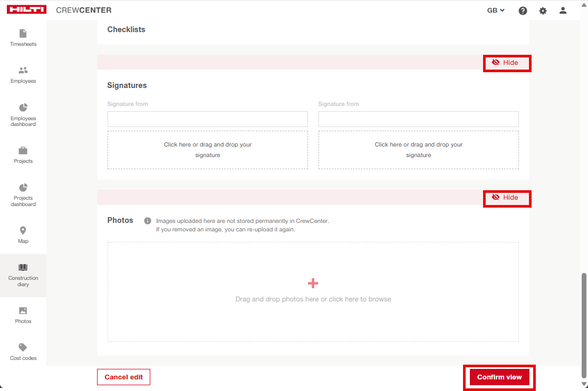This screenshot has height=391, width=588.
Task: Open Timesheets from the sidebar
Action: [23, 37]
